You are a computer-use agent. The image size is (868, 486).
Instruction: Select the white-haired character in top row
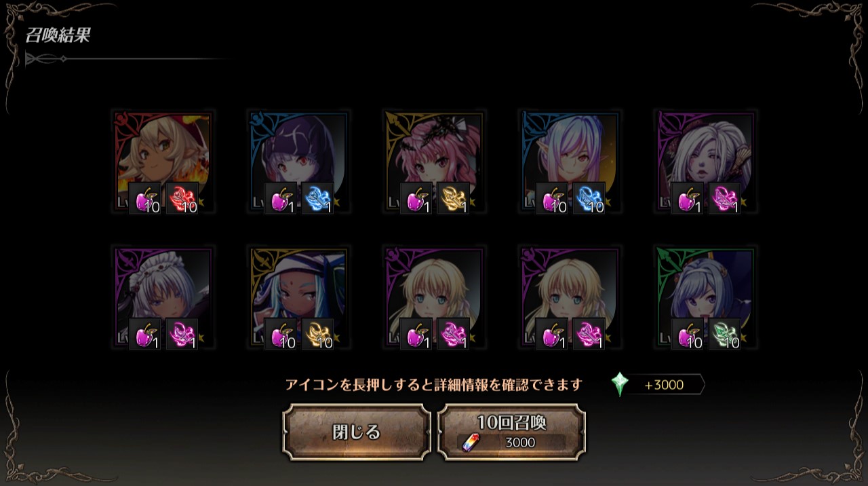point(705,162)
